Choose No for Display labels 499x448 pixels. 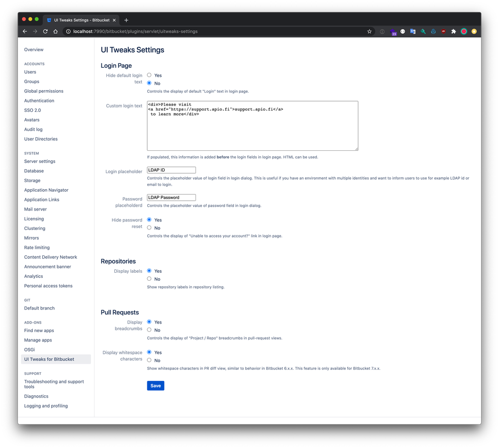(149, 279)
